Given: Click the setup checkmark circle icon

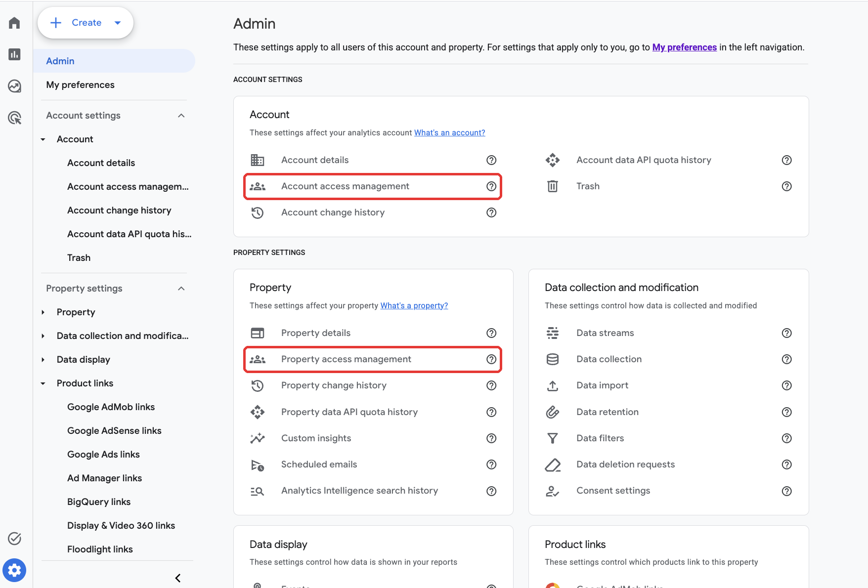Looking at the screenshot, I should [14, 539].
